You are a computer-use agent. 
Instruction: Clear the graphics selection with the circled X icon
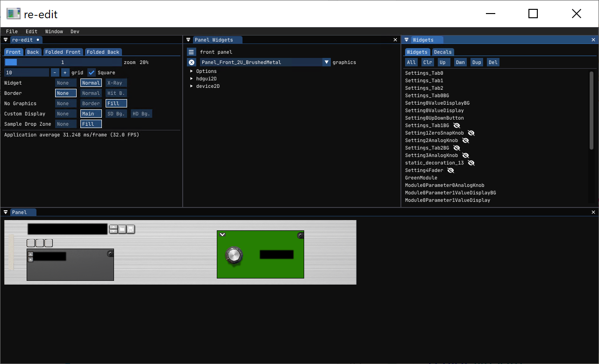point(191,62)
